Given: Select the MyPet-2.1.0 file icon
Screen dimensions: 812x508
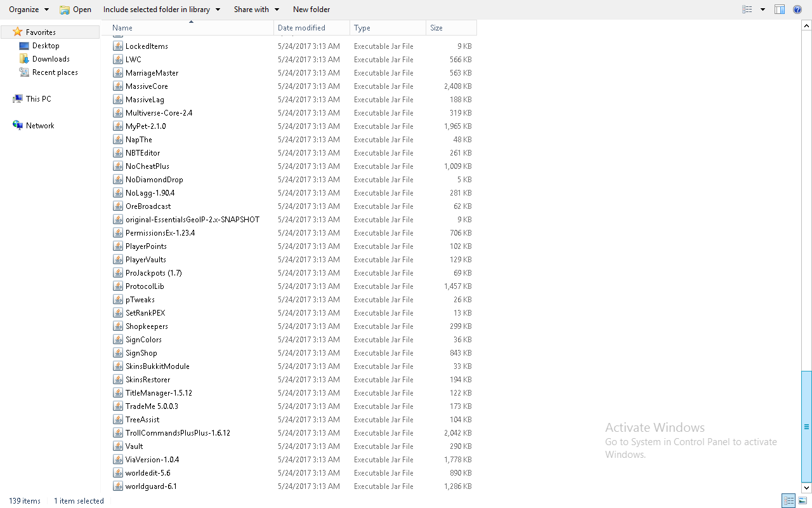Looking at the screenshot, I should click(118, 126).
